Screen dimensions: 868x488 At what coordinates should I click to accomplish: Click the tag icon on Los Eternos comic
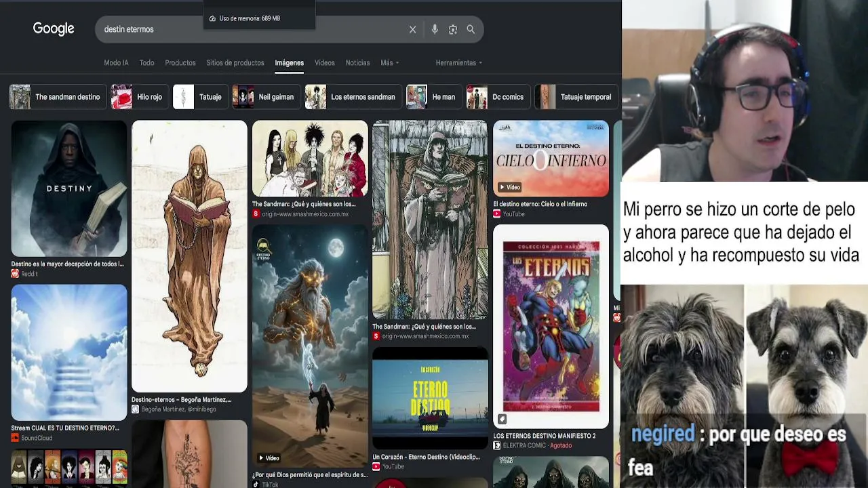pyautogui.click(x=502, y=420)
